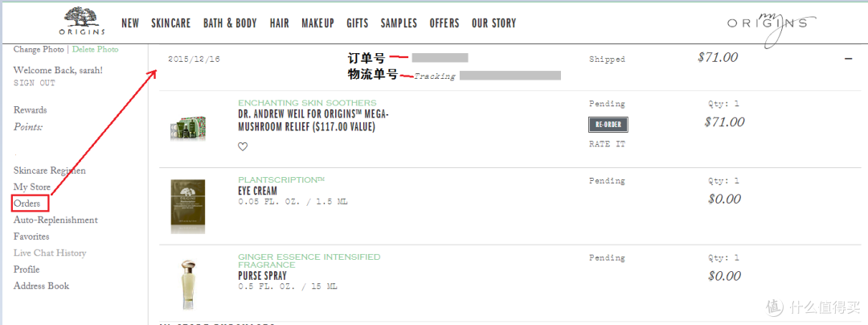This screenshot has width=868, height=325.
Task: Open the Ginger Essence Purse Spray thumbnail
Action: coord(187,283)
